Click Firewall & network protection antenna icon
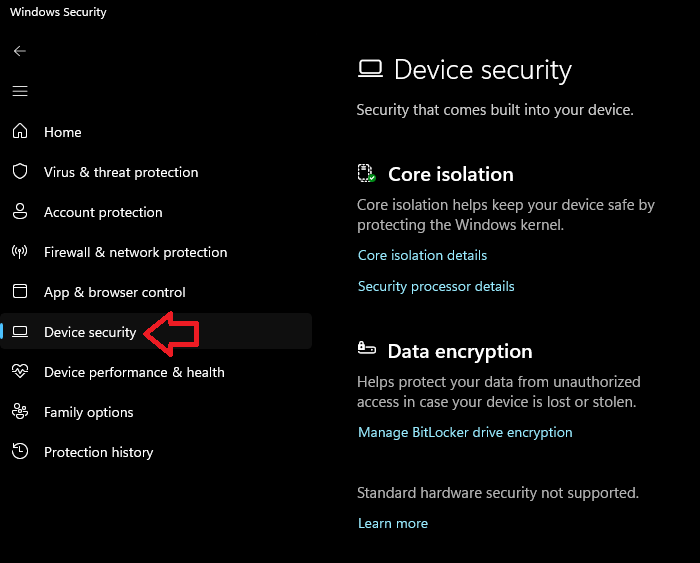The height and width of the screenshot is (563, 700). pos(20,252)
